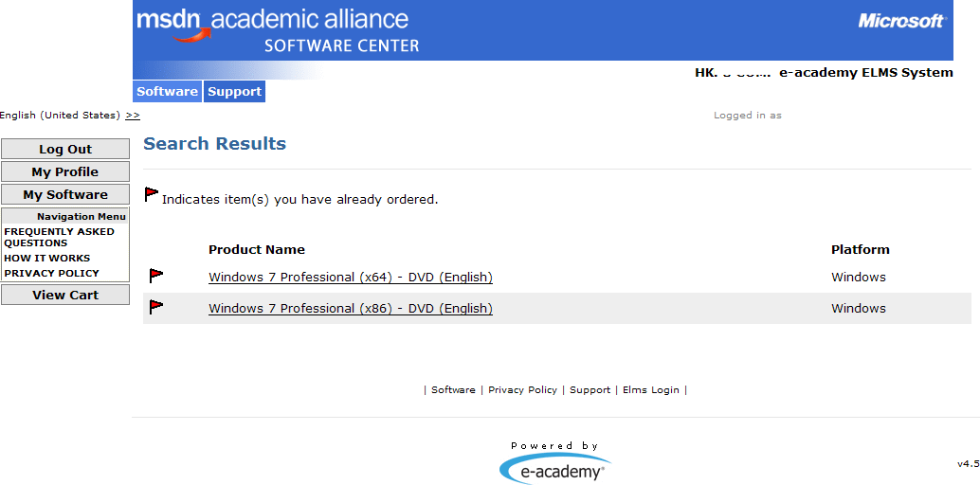Screen dimensions: 980x485
Task: Open Windows 7 Professional (x86) DVD link
Action: (x=351, y=308)
